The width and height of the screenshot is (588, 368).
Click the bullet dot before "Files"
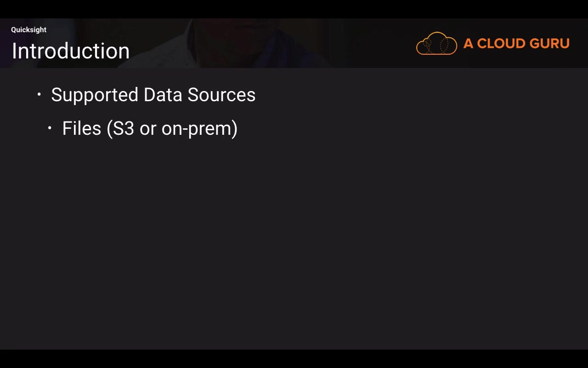click(50, 128)
